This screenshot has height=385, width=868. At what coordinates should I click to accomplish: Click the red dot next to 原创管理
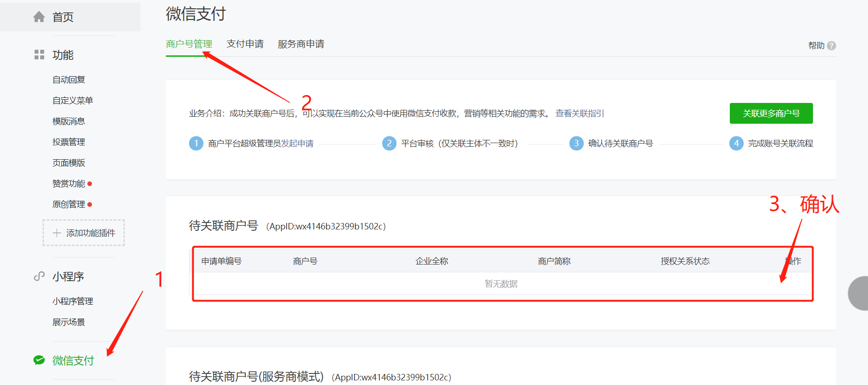(x=90, y=205)
